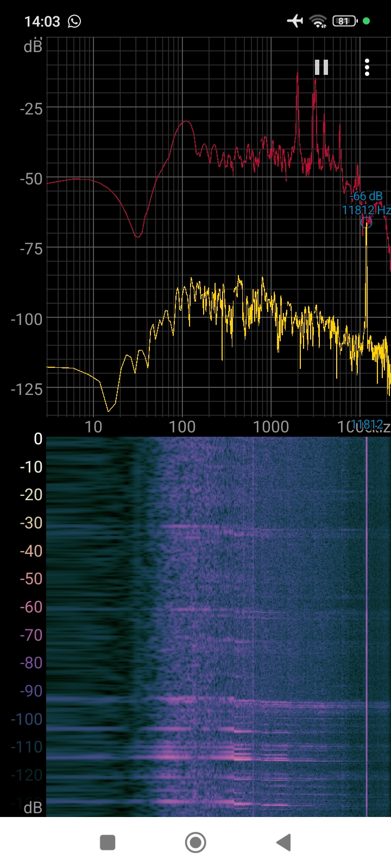Tap the circular home navigation button
391x868 pixels.
(195, 843)
